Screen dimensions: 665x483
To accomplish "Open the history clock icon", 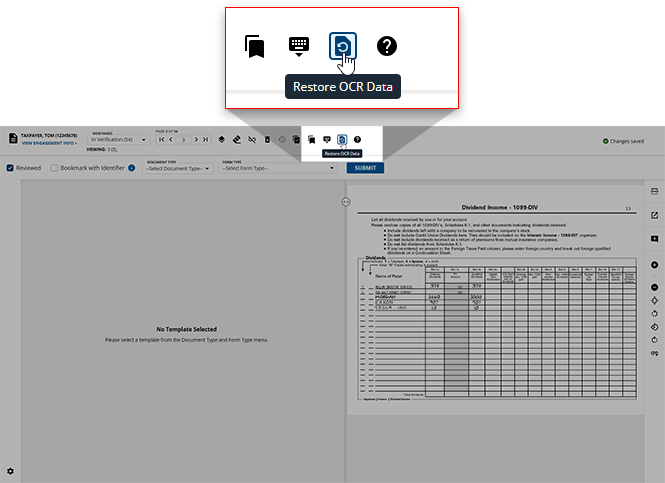I will 282,140.
